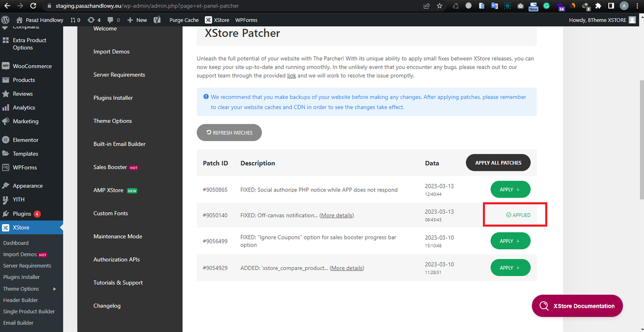Open Header Builder in XStore submenu
644x332 pixels.
(21, 300)
